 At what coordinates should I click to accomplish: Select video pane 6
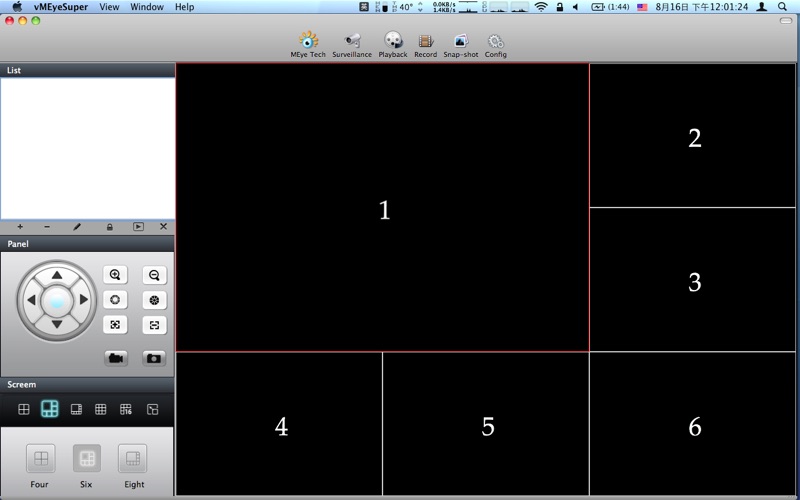(692, 423)
